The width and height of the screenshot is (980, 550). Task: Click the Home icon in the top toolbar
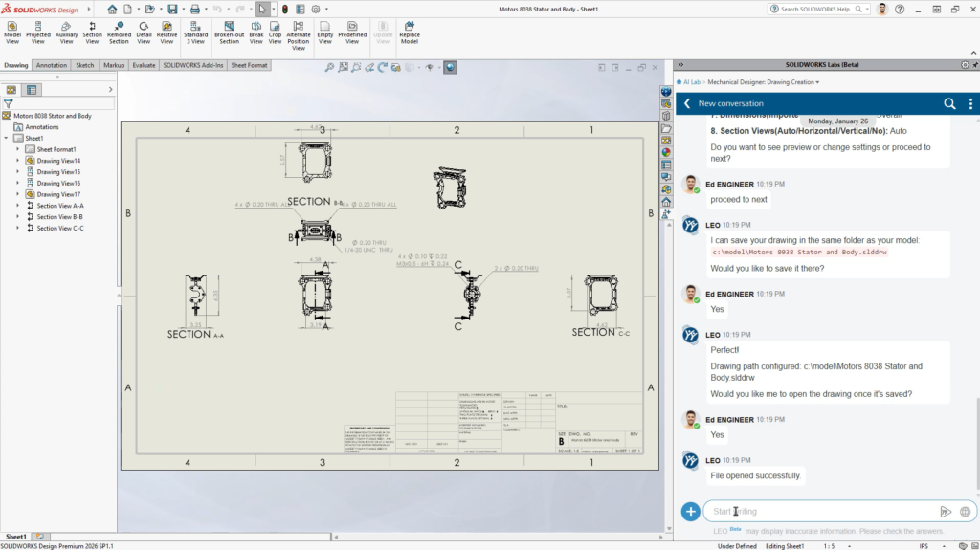pyautogui.click(x=112, y=10)
